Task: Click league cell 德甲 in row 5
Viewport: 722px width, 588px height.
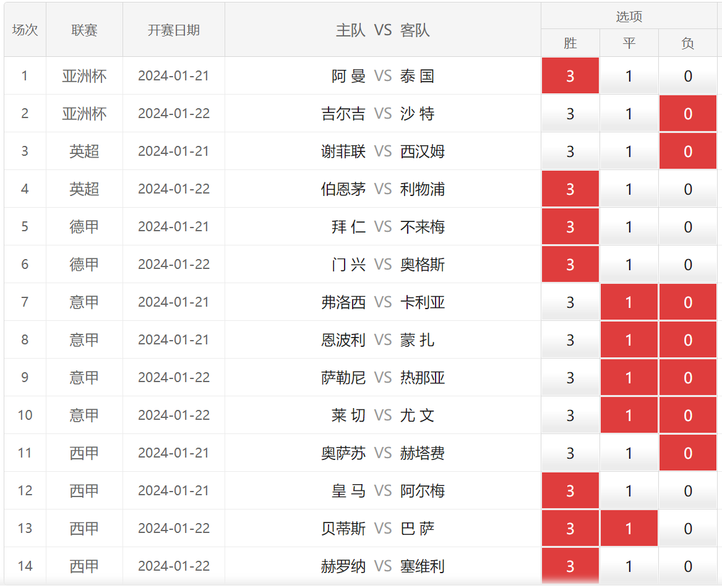Action: (84, 227)
